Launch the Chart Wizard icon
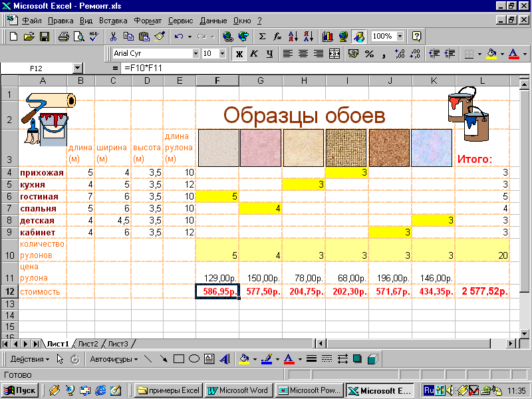The image size is (532, 399). click(x=327, y=37)
